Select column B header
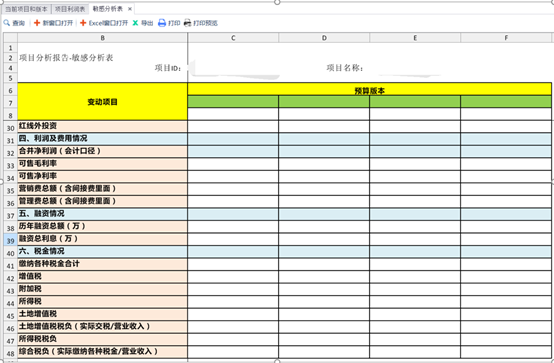The height and width of the screenshot is (363, 554). point(102,38)
